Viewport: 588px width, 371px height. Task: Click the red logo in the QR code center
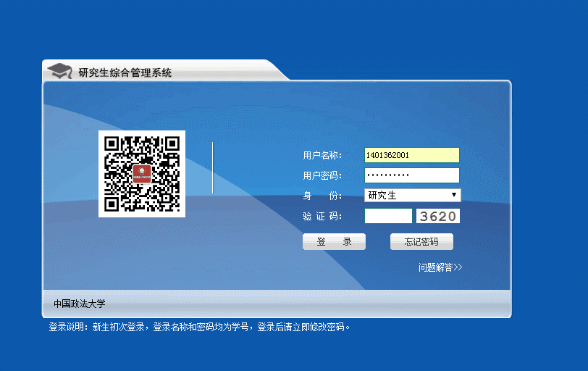pyautogui.click(x=142, y=174)
